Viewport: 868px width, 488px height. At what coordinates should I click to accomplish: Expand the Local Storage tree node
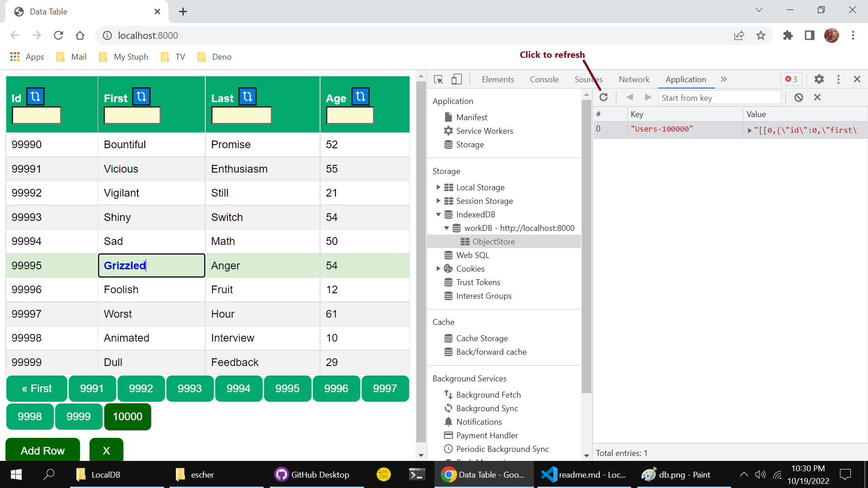coord(438,187)
